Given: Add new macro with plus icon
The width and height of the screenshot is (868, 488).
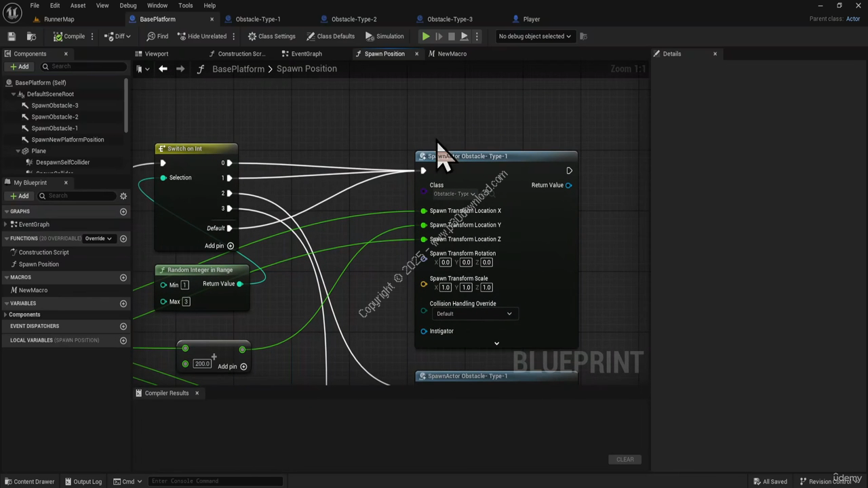Looking at the screenshot, I should tap(123, 277).
